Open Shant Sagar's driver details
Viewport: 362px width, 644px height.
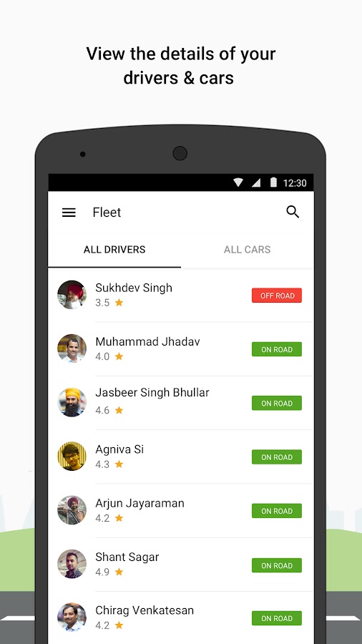tap(180, 565)
